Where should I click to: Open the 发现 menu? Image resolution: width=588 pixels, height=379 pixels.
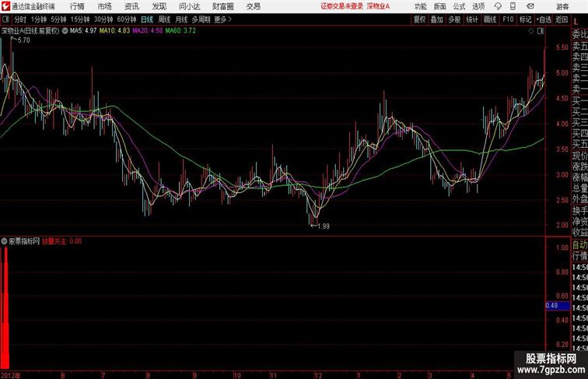point(159,6)
